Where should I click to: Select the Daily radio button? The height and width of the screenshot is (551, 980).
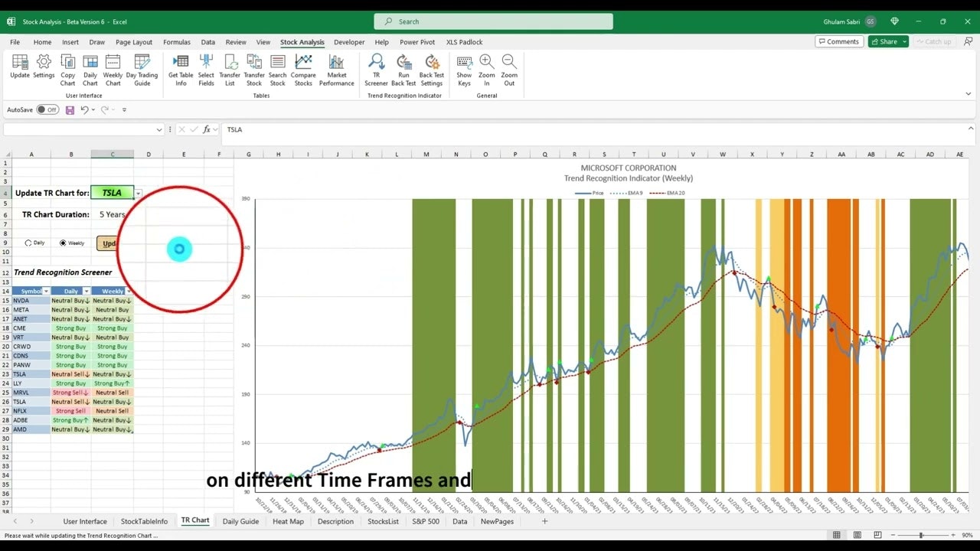pos(28,243)
